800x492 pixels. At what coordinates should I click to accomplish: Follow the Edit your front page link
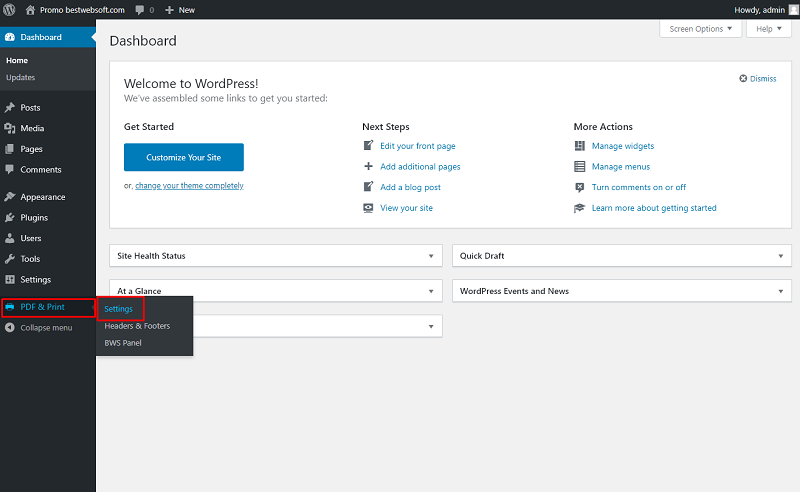pos(418,146)
